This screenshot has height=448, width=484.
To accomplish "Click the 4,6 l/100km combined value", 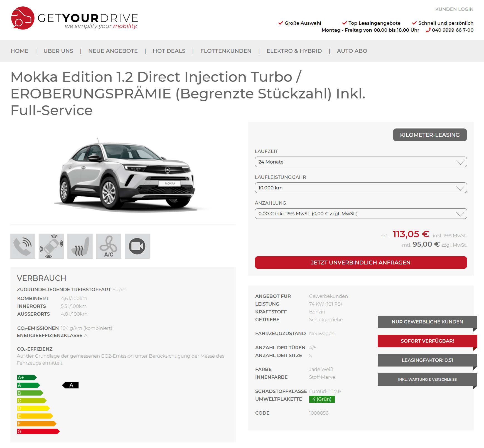I will 74,298.
